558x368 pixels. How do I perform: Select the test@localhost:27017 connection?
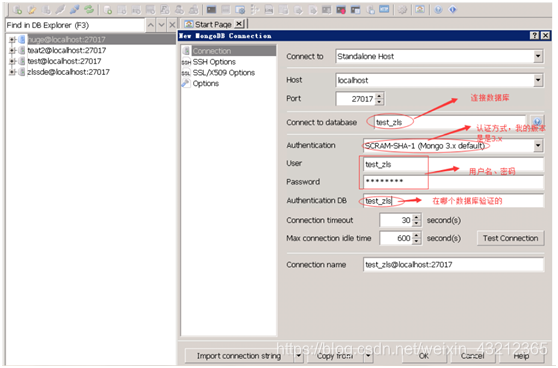point(64,61)
